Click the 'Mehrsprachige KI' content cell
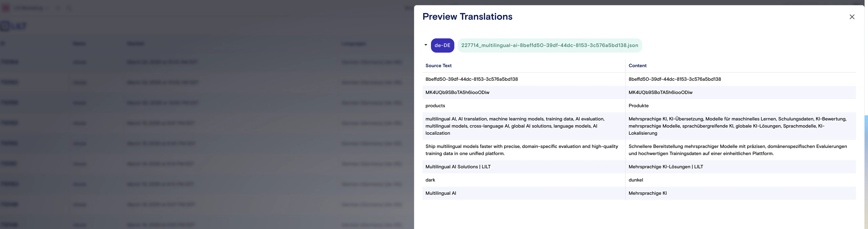 pos(647,193)
